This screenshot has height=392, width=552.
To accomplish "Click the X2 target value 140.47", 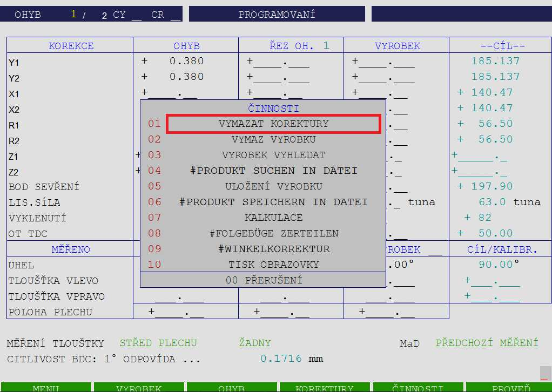I will (x=485, y=108).
